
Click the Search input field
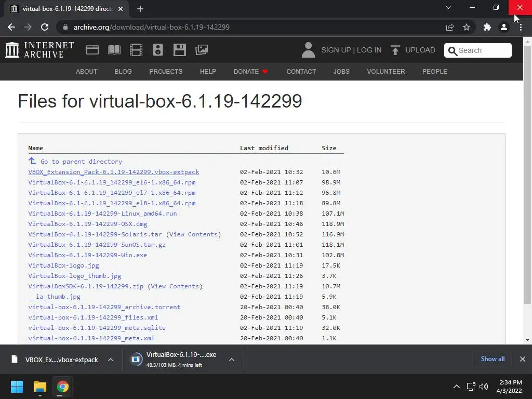click(x=478, y=50)
